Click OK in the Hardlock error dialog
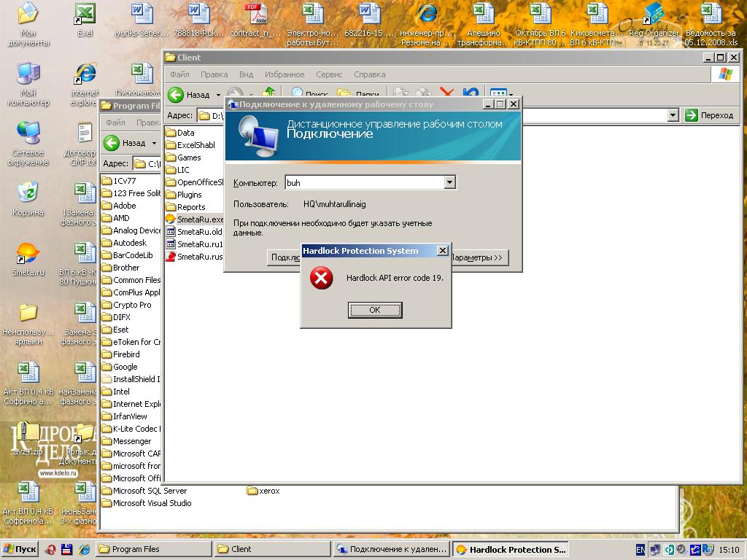The image size is (747, 560). coord(375,310)
